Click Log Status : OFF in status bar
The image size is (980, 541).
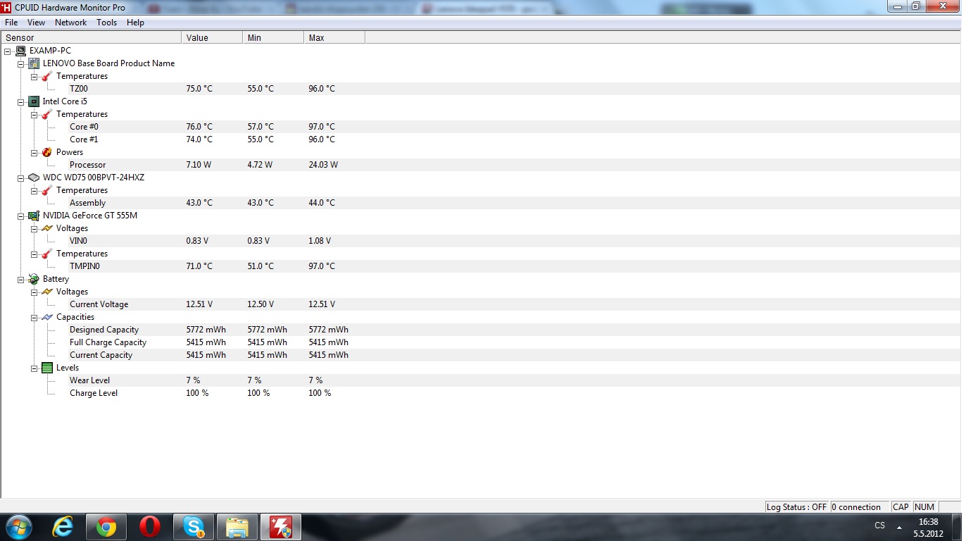coord(797,506)
